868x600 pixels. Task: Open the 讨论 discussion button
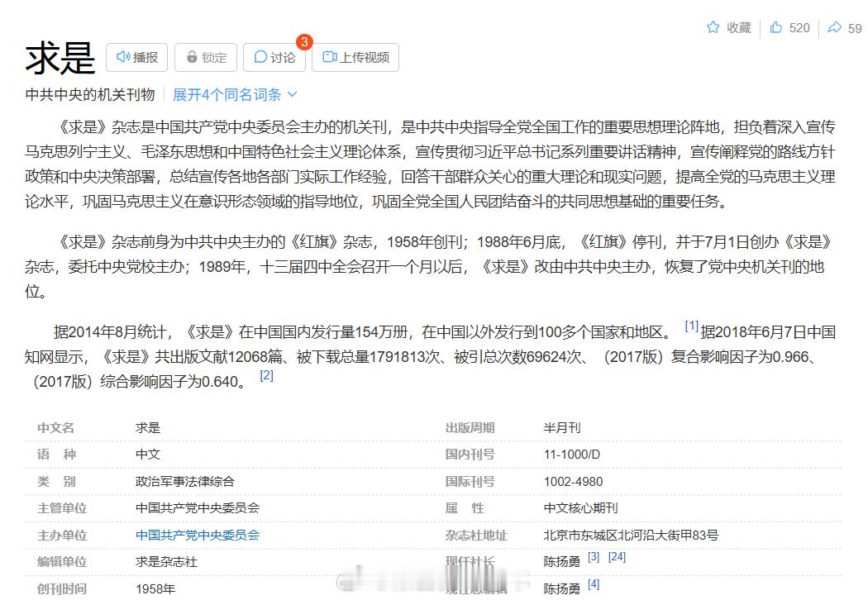274,58
